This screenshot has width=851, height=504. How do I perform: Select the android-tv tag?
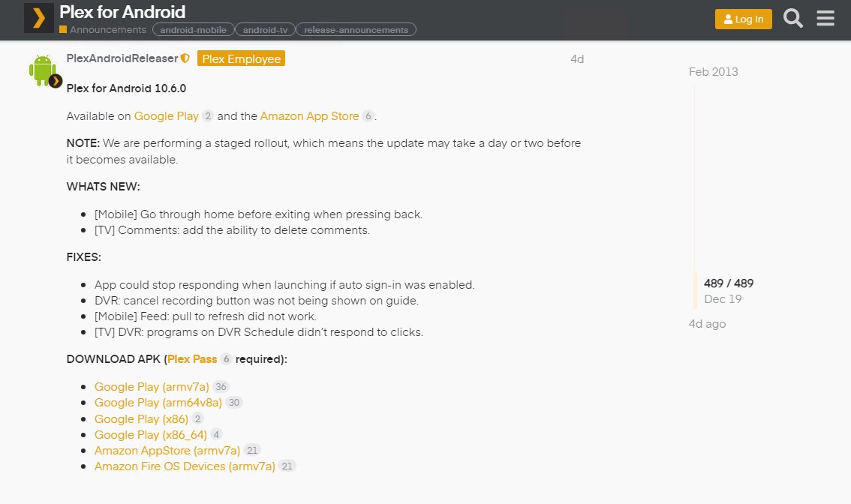265,30
